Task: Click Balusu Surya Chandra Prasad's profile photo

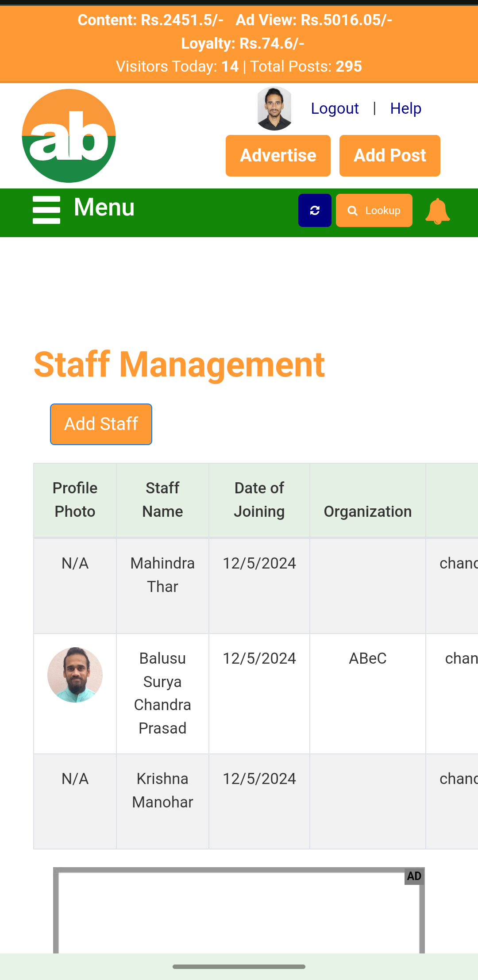Action: click(x=75, y=675)
